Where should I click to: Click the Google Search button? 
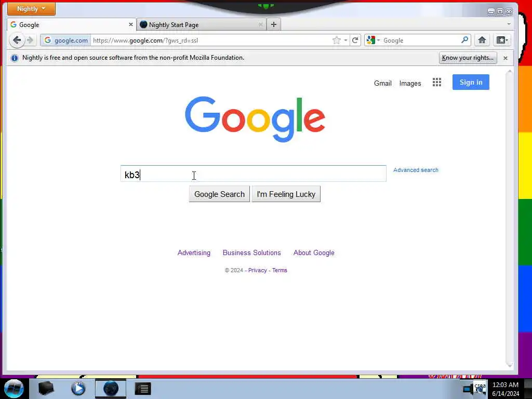point(219,194)
